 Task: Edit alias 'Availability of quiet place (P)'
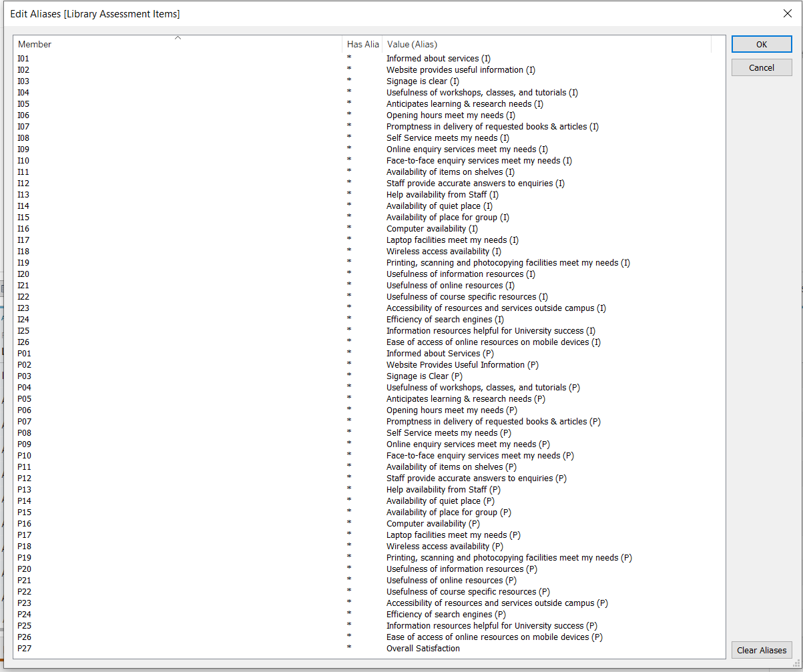(x=441, y=501)
